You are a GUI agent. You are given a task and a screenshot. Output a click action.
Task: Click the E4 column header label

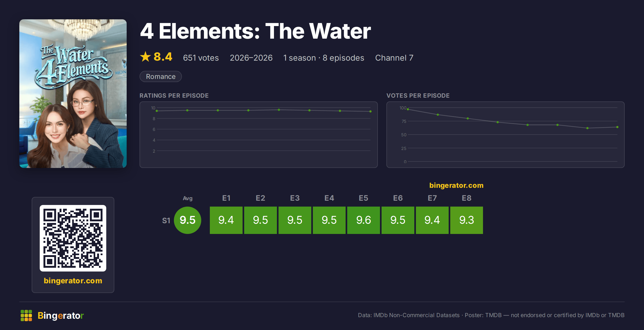(329, 198)
